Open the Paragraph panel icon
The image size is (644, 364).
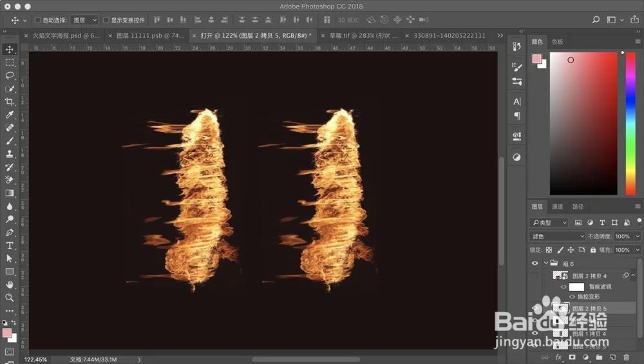pos(517,116)
